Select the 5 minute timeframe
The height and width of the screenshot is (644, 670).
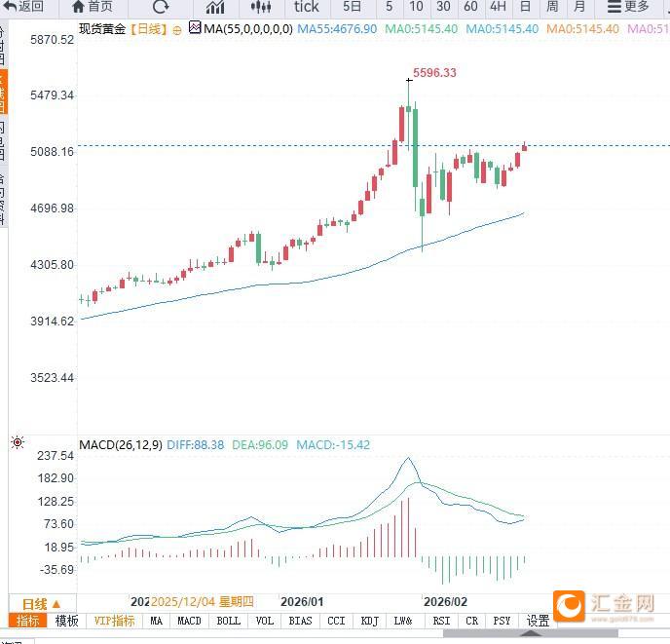pyautogui.click(x=389, y=7)
